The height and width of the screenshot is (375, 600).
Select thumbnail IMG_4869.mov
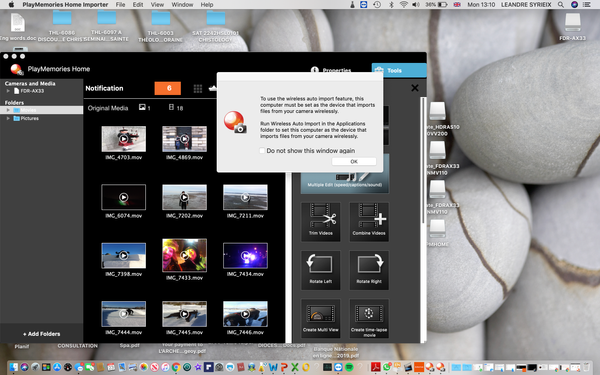tap(184, 139)
